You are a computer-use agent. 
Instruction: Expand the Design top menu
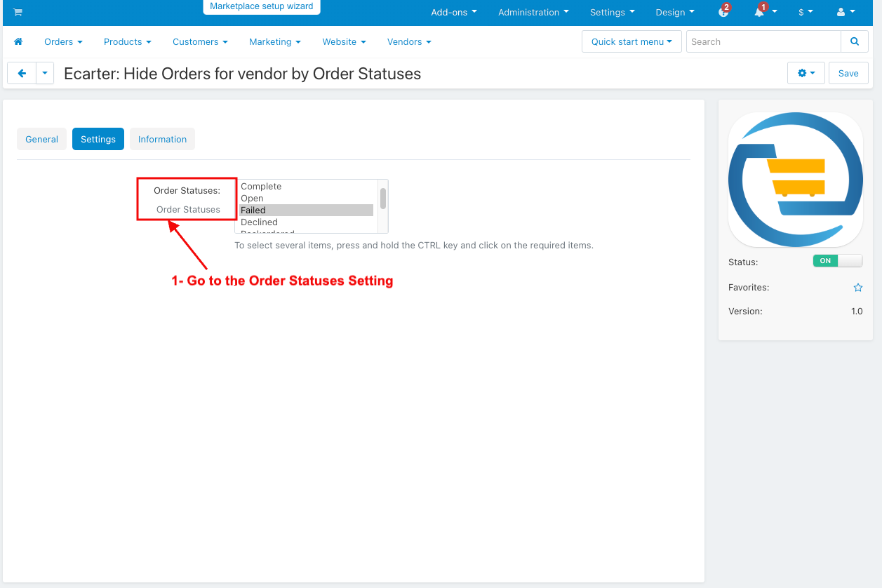click(675, 12)
